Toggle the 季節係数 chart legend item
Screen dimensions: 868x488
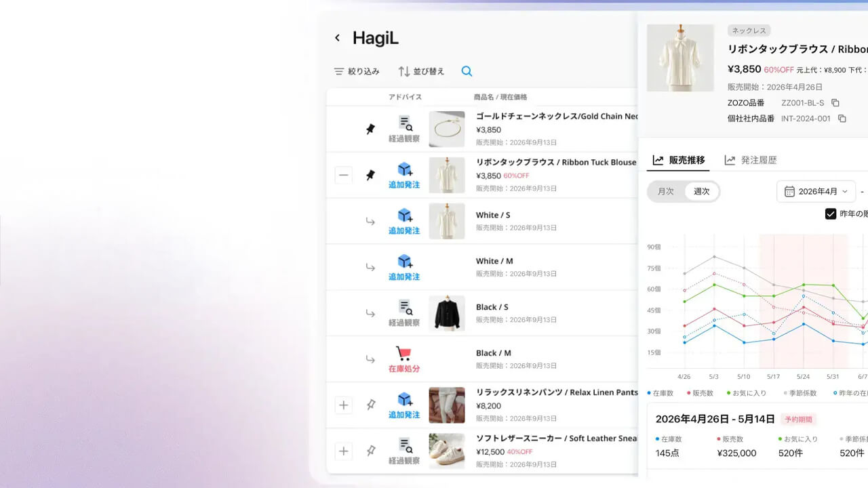point(800,393)
